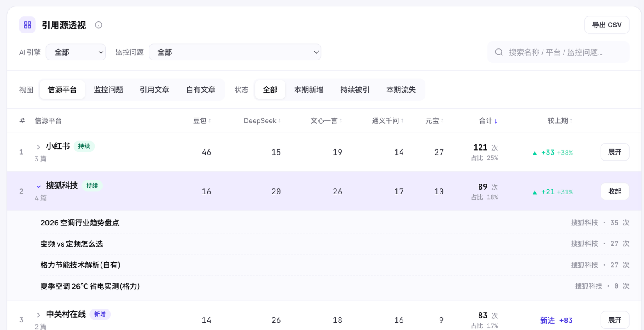Switch to the 监控问题 view tab

(x=109, y=89)
